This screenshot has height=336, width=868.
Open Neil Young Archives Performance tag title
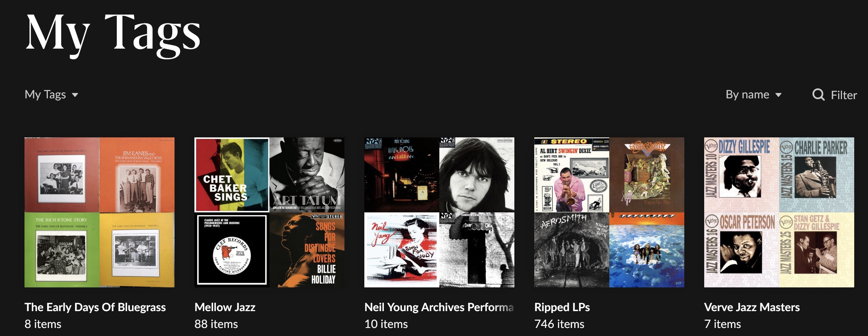[439, 307]
